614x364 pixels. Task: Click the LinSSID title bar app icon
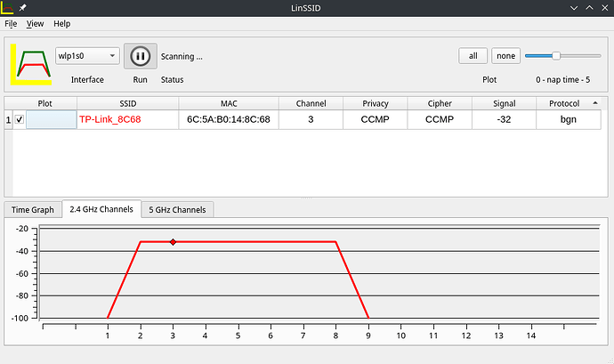7,7
